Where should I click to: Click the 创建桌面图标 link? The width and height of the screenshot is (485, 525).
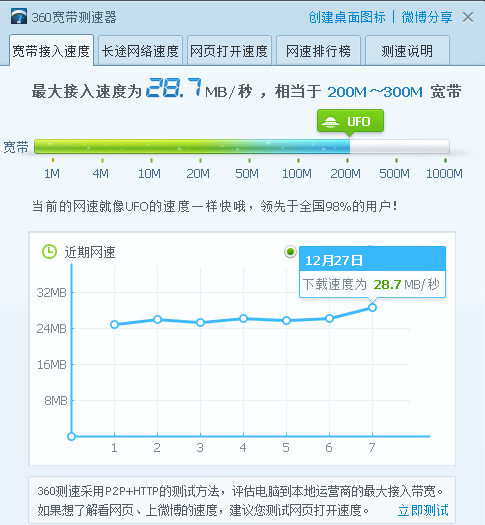[x=347, y=17]
